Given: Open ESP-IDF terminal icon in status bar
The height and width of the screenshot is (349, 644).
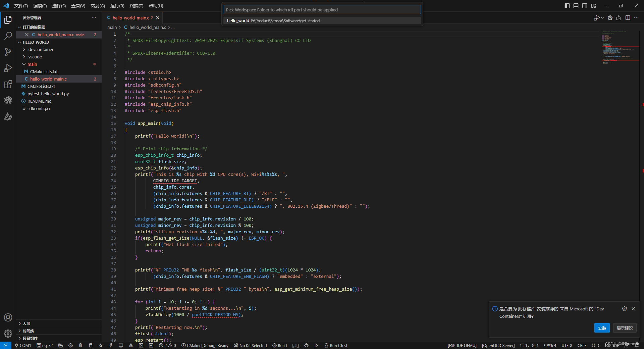Looking at the screenshot, I should (x=141, y=345).
